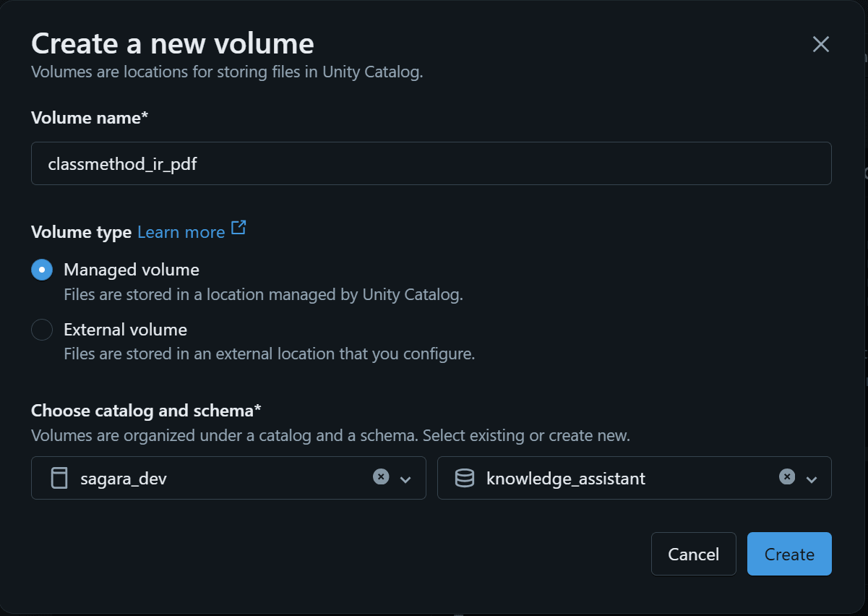Click the catalog icon next to sagara_dev

[59, 478]
